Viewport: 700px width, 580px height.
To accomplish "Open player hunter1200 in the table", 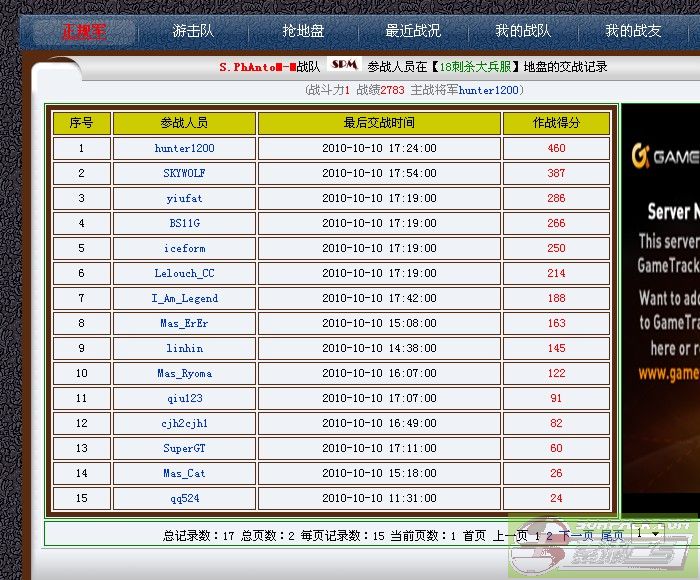I will pyautogui.click(x=184, y=148).
